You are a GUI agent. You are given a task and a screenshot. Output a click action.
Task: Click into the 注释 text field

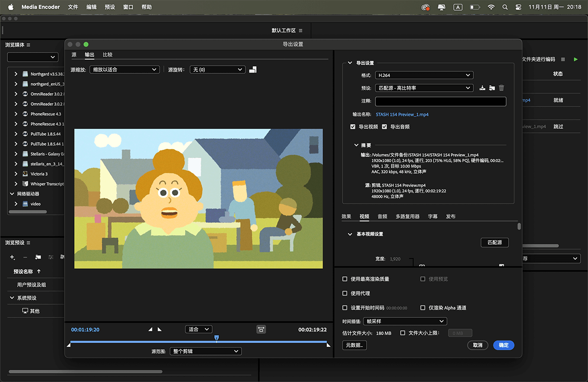tap(441, 101)
